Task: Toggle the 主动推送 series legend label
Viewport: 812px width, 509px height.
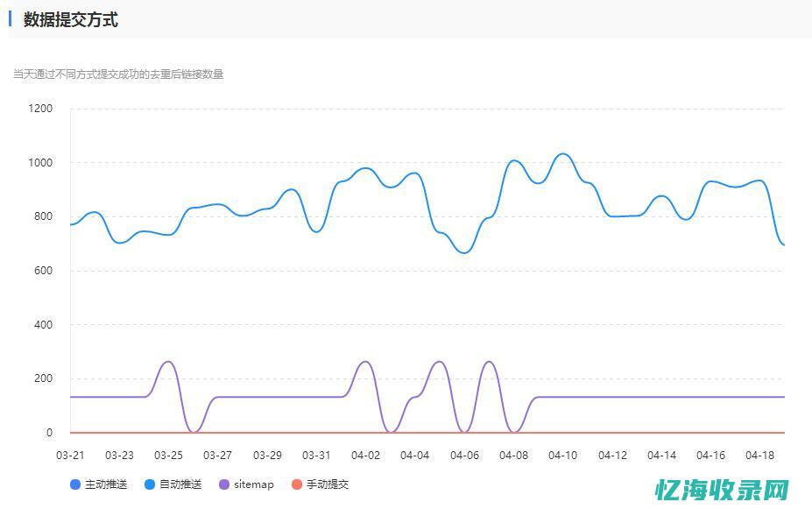Action: pos(106,484)
